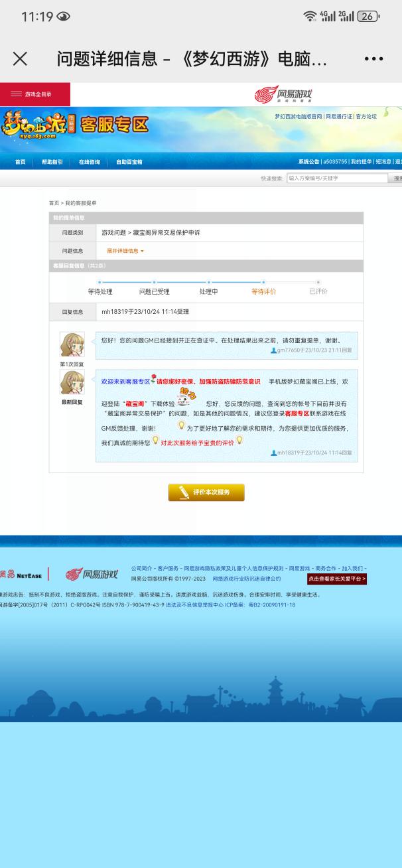Image resolution: width=402 pixels, height=868 pixels.
Task: Click the 问题已受理 progress step
Action: coord(154,291)
